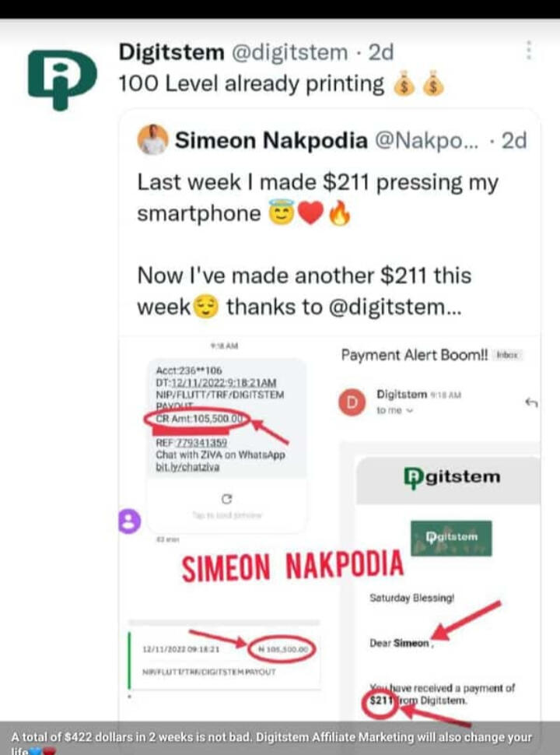Click the Digitstem tweet's 2d timestamp
Image resolution: width=560 pixels, height=755 pixels.
(x=380, y=52)
